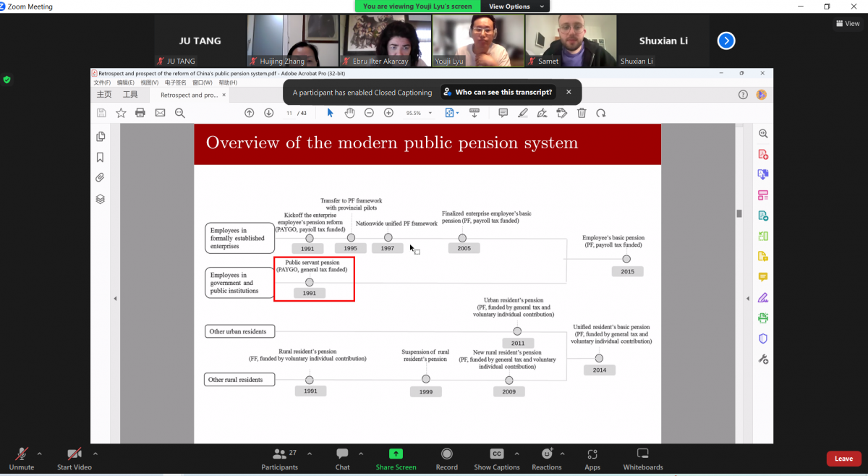868x476 pixels.
Task: Open the 视图(V) menu in Acrobat
Action: coord(150,82)
